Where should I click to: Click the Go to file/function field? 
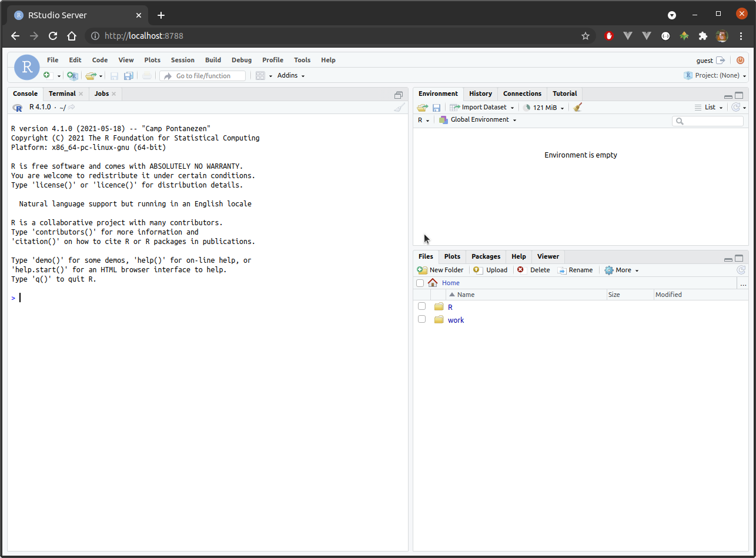[x=203, y=76]
